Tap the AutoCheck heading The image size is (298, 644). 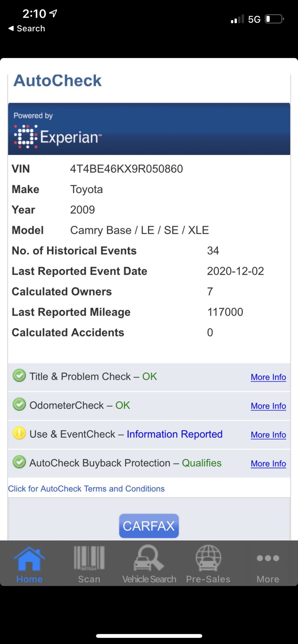click(x=57, y=80)
